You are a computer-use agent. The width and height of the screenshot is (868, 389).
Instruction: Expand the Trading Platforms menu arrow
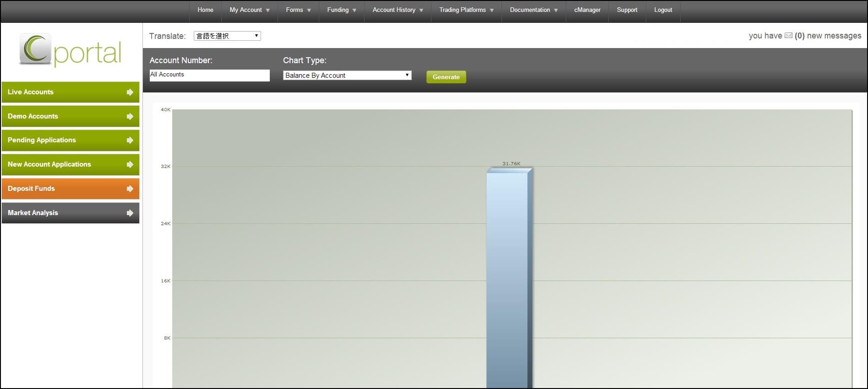pyautogui.click(x=492, y=10)
